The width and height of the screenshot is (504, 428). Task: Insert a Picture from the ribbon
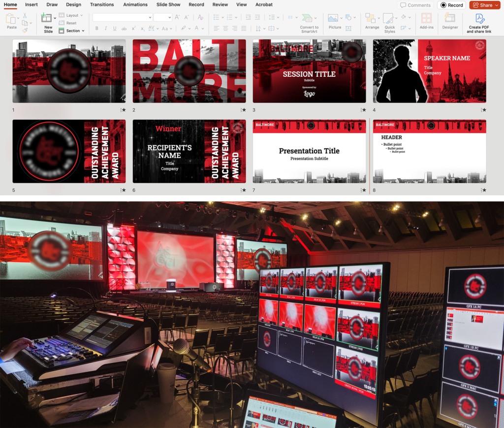click(334, 22)
